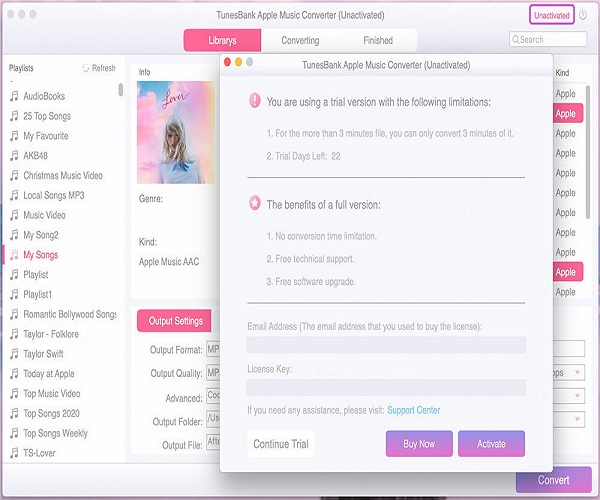Switch to the Converting tab
600x500 pixels.
(300, 40)
